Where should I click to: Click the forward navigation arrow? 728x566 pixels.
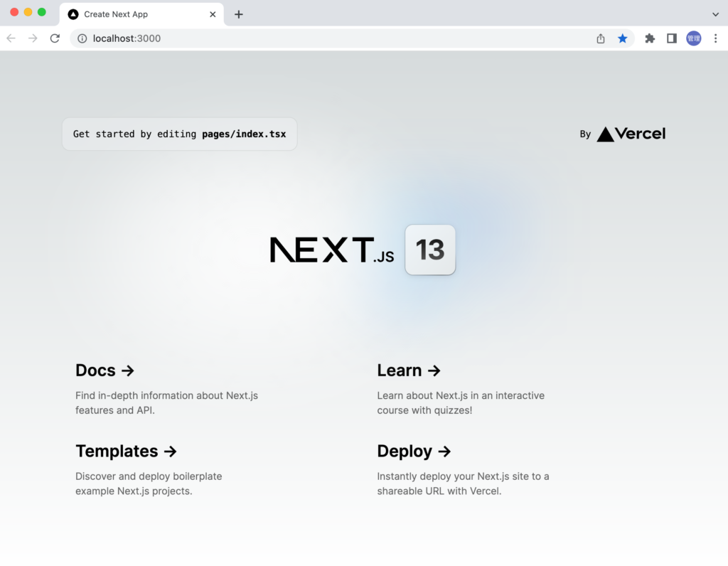33,38
